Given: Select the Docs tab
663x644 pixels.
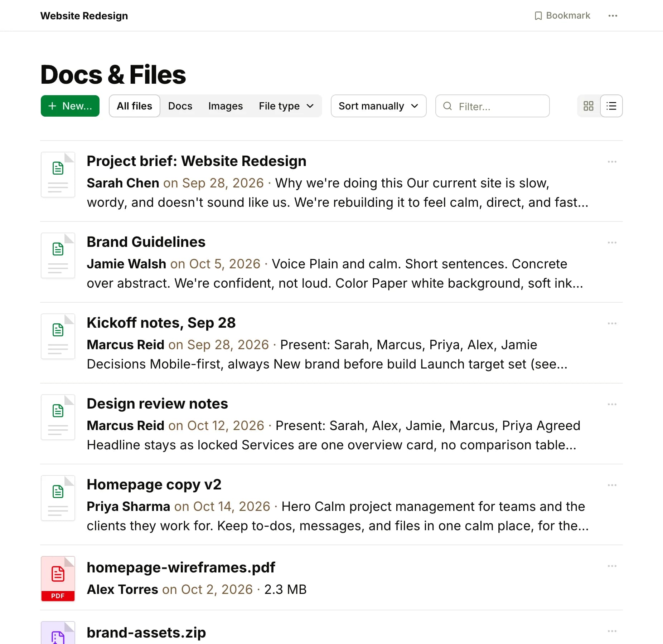Looking at the screenshot, I should (180, 106).
